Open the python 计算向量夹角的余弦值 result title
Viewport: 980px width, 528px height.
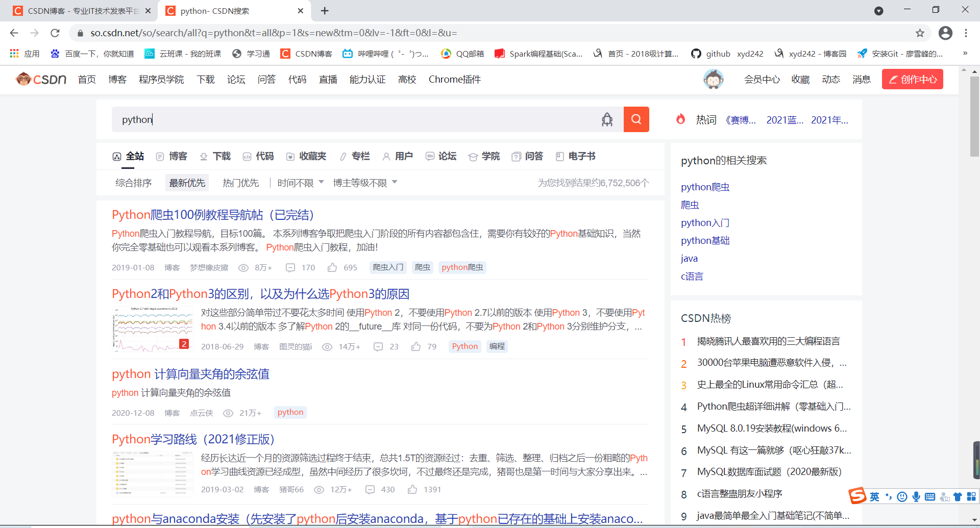[190, 374]
